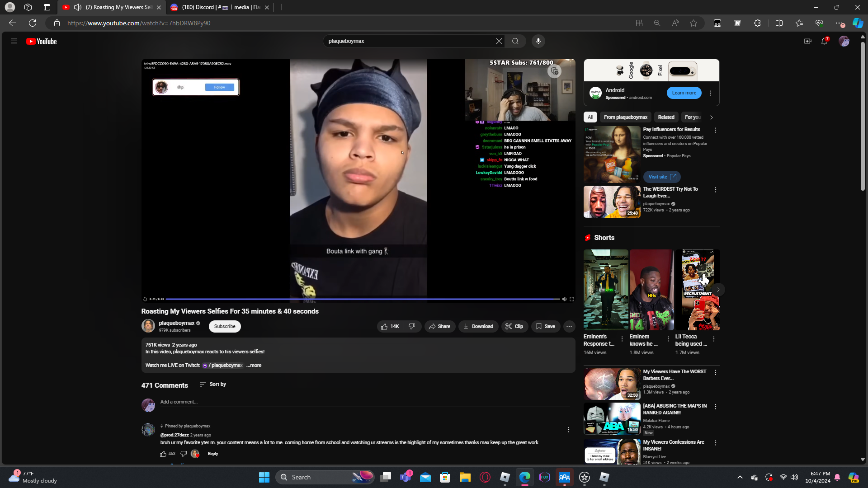Viewport: 868px width, 488px height.
Task: Dislike the pinned @prod.27dezz comment
Action: coord(184,454)
